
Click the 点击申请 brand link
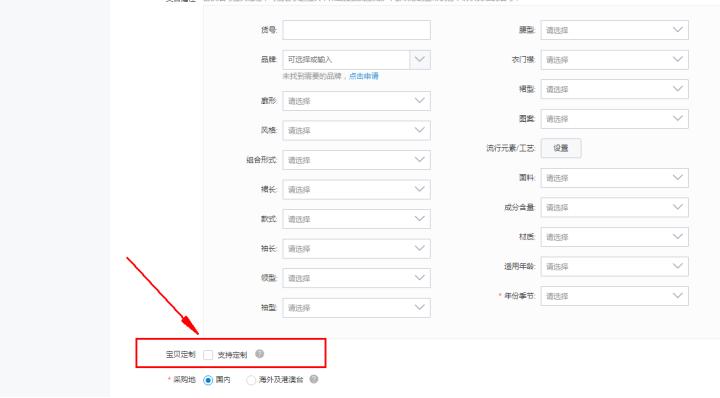(x=364, y=76)
